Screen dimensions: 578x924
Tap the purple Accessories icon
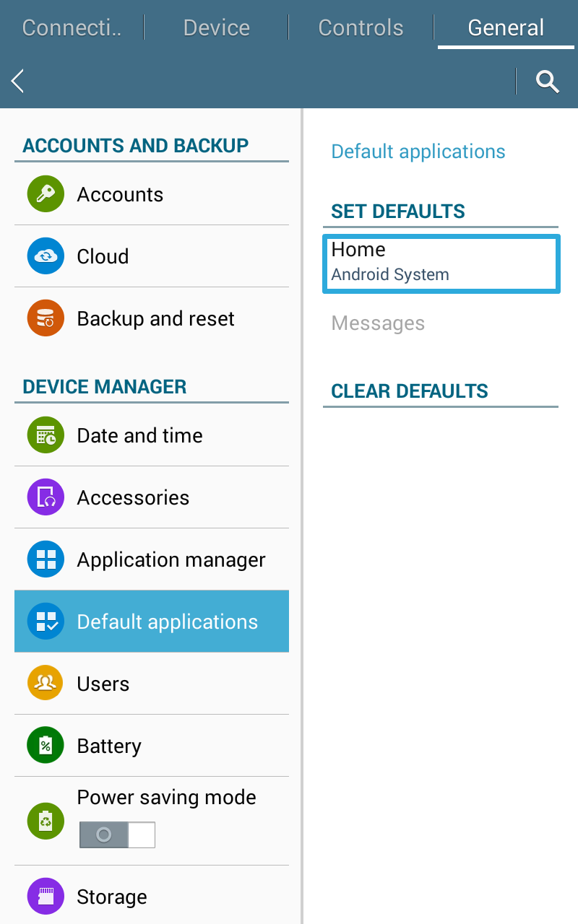tap(46, 497)
